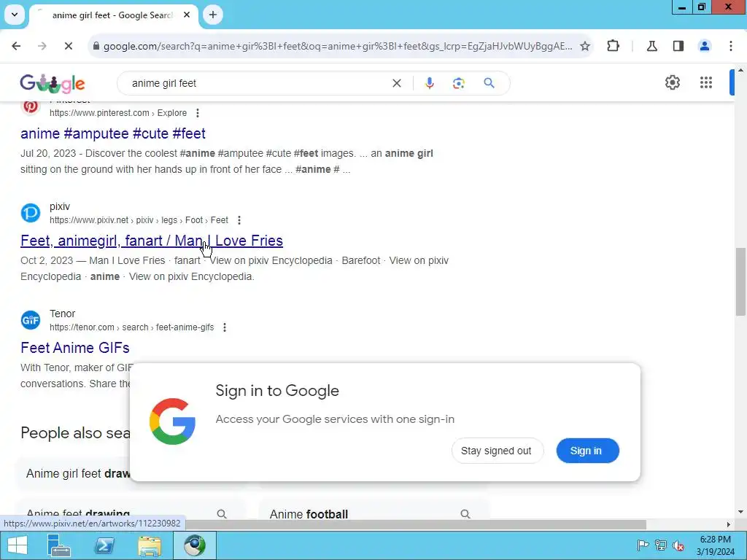Open PowerShell from taskbar

(x=104, y=545)
